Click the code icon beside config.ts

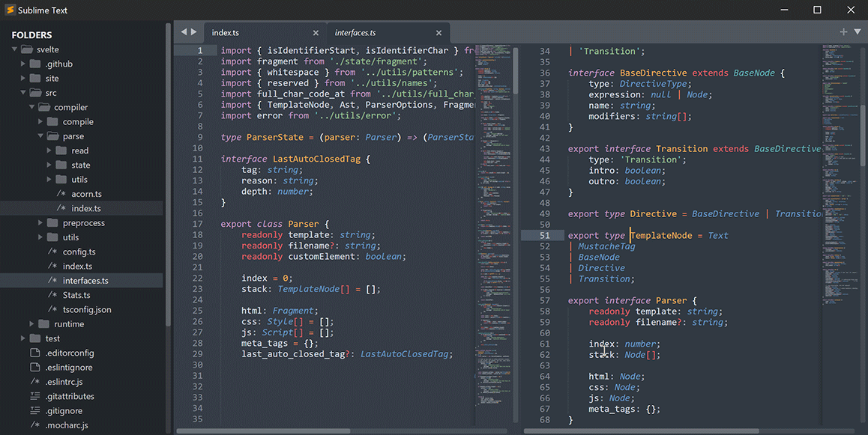click(x=52, y=252)
